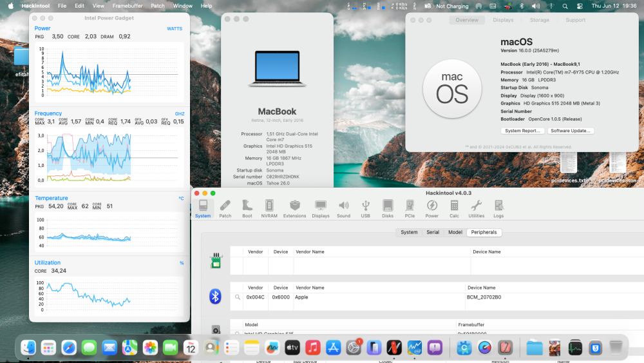Click the Software Update... button
Image resolution: width=644 pixels, height=363 pixels.
(570, 131)
